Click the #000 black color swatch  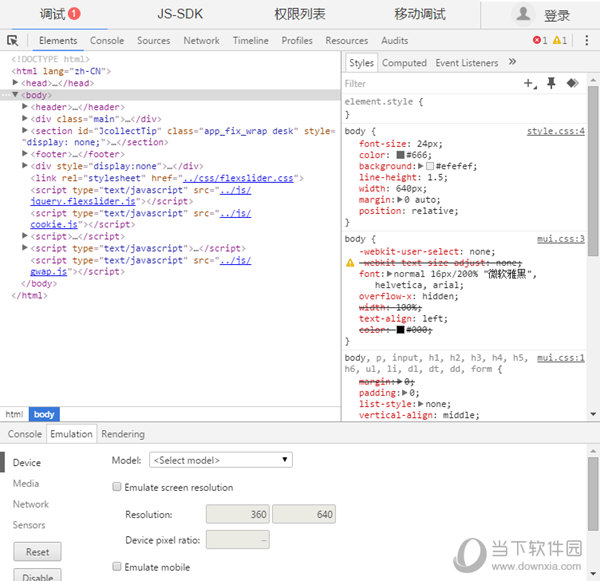400,330
